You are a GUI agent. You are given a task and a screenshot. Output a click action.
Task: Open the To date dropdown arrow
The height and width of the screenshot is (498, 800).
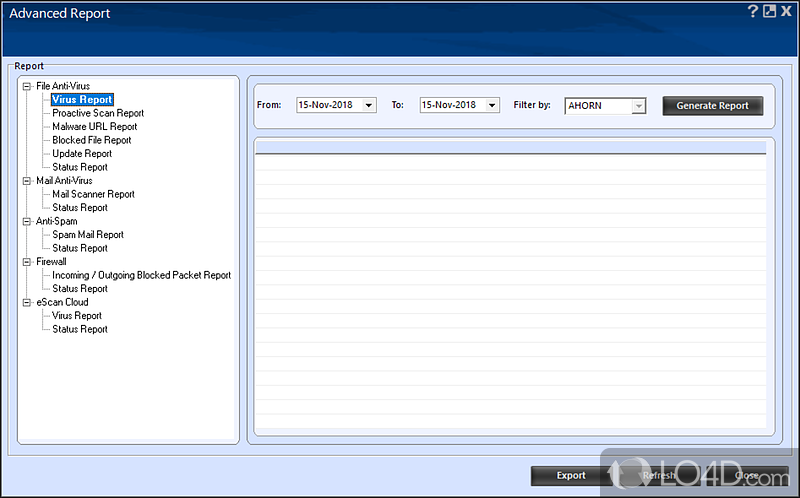coord(492,105)
